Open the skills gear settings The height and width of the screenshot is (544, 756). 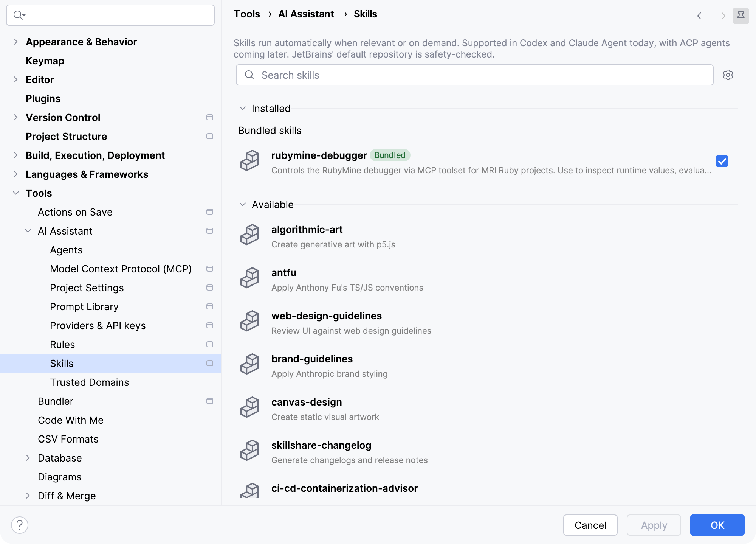pyautogui.click(x=728, y=75)
